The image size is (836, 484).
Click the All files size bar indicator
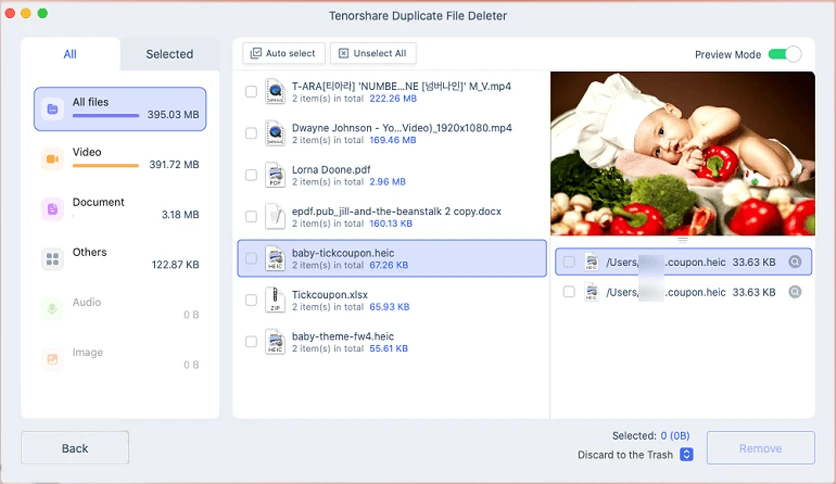(x=106, y=116)
